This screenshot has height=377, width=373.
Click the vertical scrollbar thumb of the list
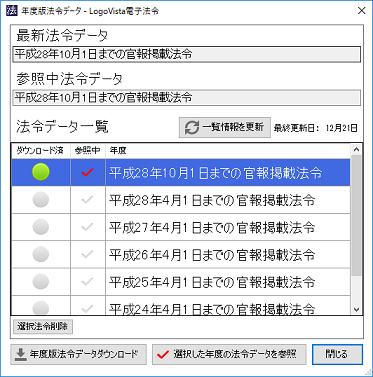coord(356,215)
